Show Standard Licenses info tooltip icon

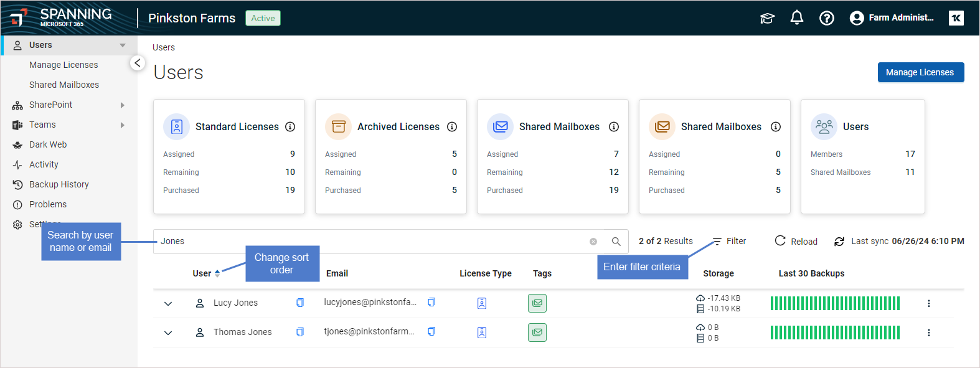(290, 126)
